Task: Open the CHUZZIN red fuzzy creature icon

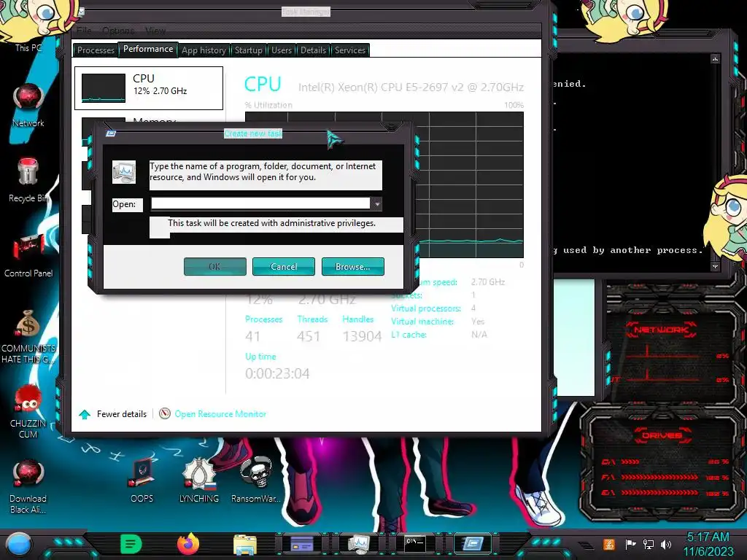Action: tap(28, 411)
